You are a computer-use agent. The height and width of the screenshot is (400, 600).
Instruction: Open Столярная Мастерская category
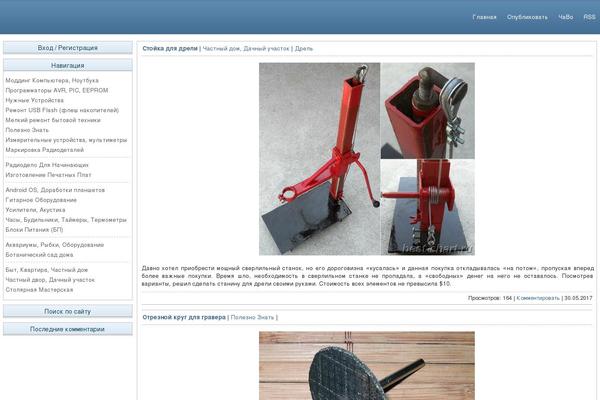pyautogui.click(x=39, y=290)
